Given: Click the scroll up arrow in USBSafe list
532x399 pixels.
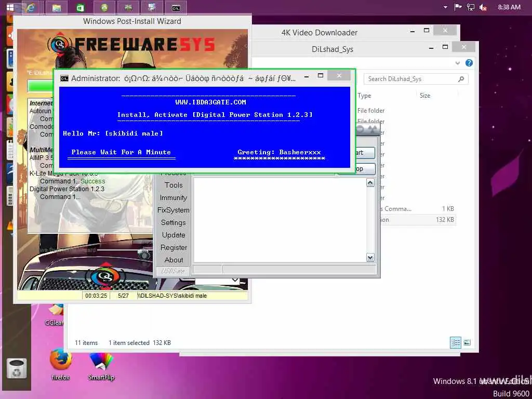Looking at the screenshot, I should (x=370, y=183).
